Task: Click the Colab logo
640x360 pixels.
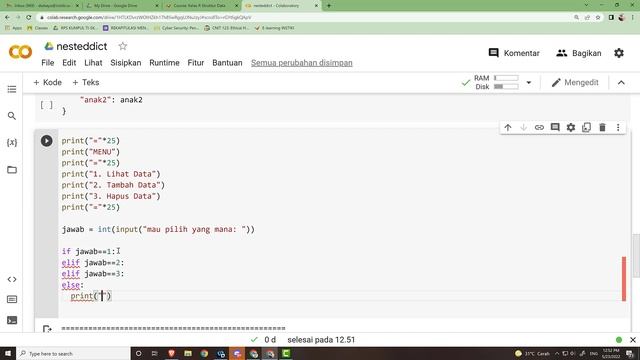Action: click(20, 52)
